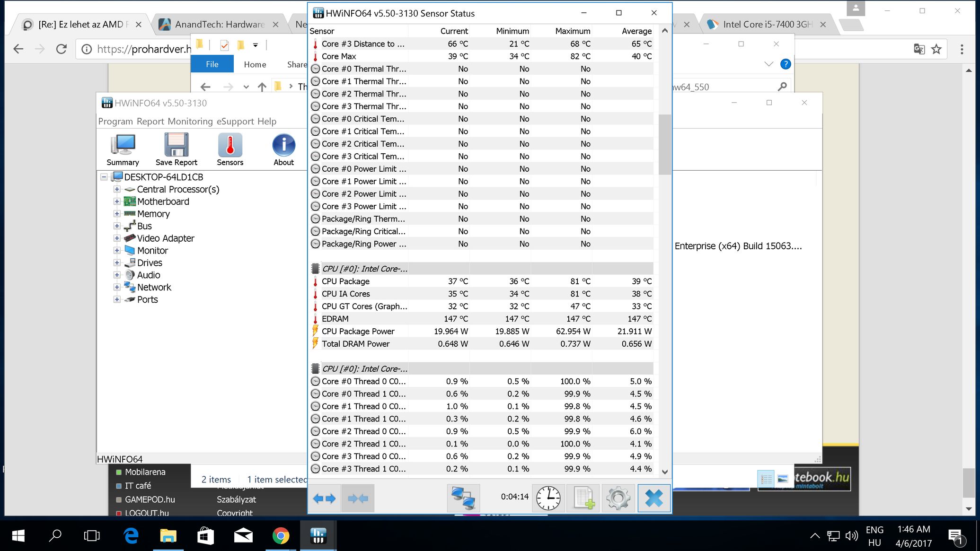Click the Szabályzat link
Screen dimensions: 980x551
(x=236, y=499)
